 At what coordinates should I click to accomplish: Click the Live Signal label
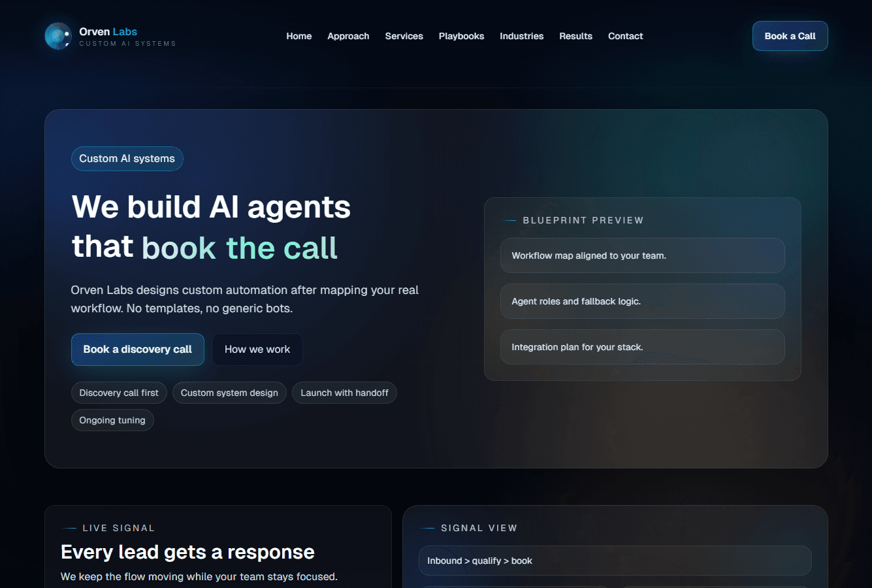coord(118,528)
